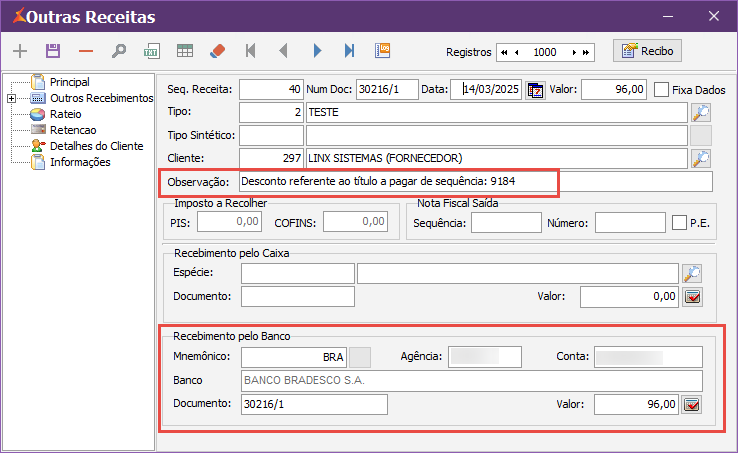The height and width of the screenshot is (453, 738).
Task: Toggle Fixa Dados checkbox
Action: pyautogui.click(x=661, y=89)
